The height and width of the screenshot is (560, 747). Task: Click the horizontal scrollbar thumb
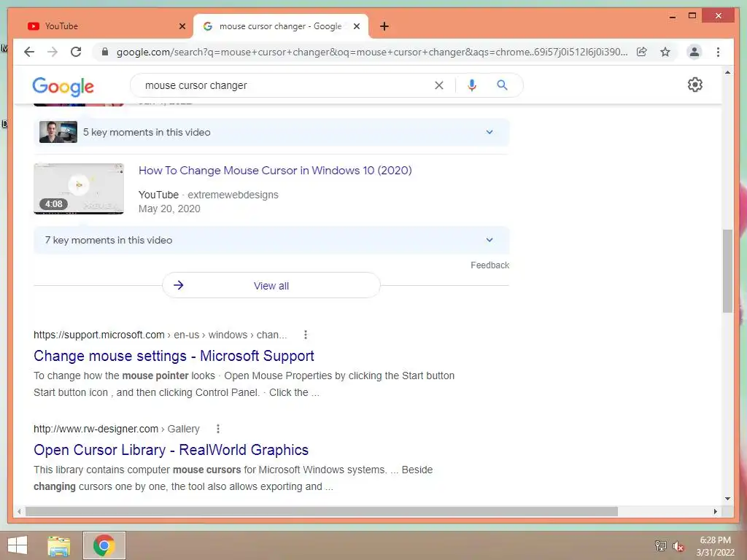322,511
